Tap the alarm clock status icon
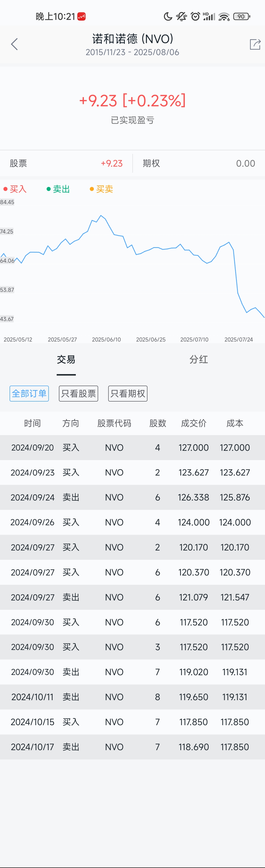This screenshot has width=265, height=868. point(195,16)
